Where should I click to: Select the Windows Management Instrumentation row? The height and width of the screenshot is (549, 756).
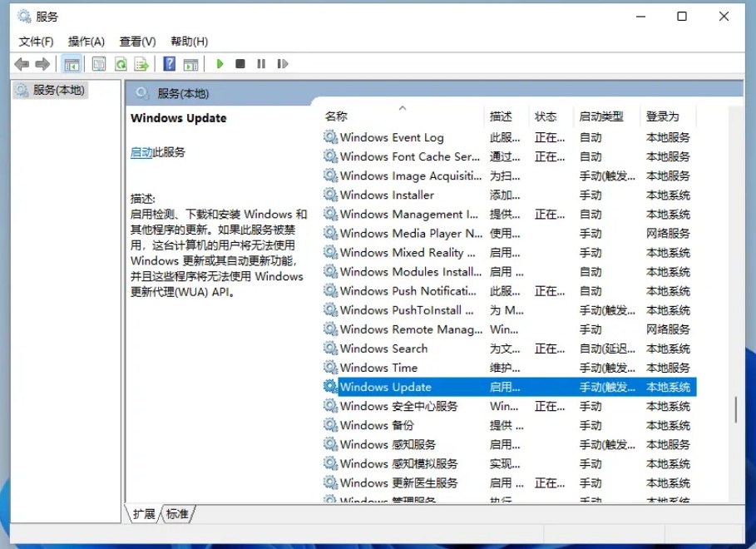click(x=509, y=215)
